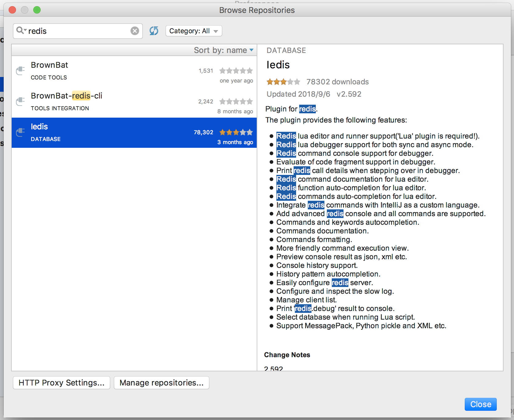
Task: Click '78302 downloads' in detail panel
Action: click(x=338, y=82)
